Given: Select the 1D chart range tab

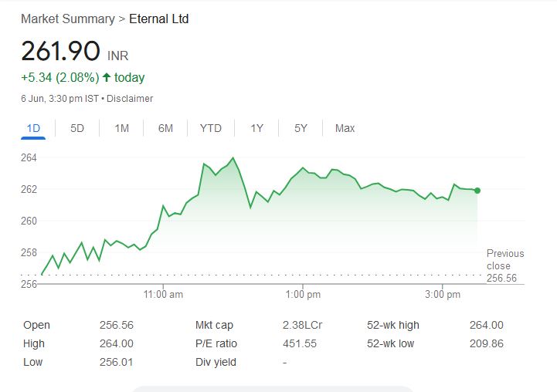Looking at the screenshot, I should point(33,128).
